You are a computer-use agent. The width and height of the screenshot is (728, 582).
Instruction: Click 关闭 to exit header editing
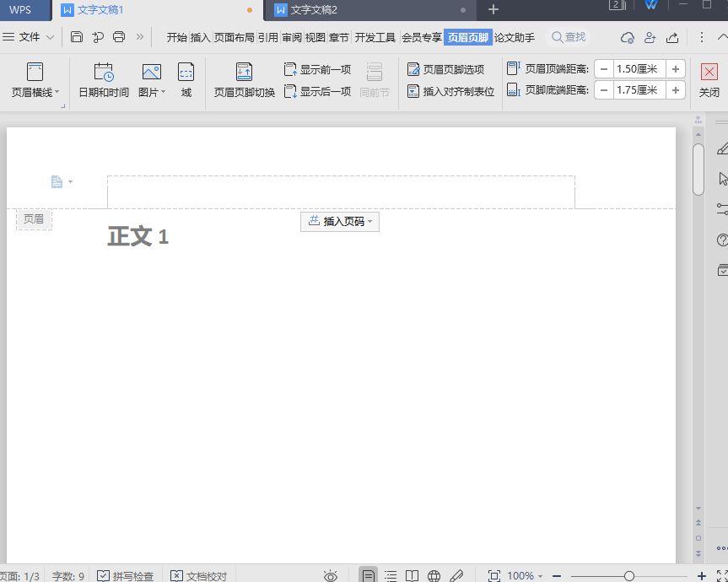pyautogui.click(x=709, y=80)
